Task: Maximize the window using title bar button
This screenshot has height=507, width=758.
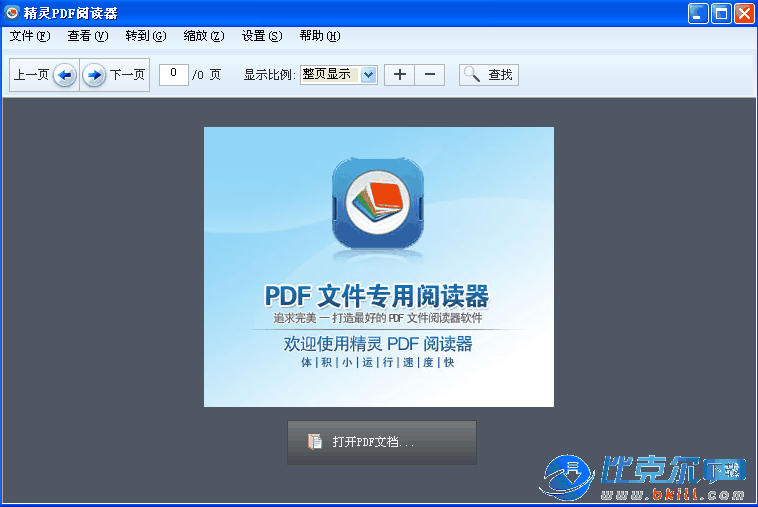Action: [721, 13]
